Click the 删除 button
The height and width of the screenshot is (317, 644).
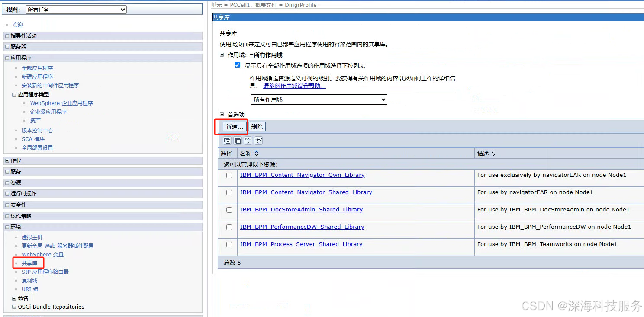pyautogui.click(x=257, y=127)
